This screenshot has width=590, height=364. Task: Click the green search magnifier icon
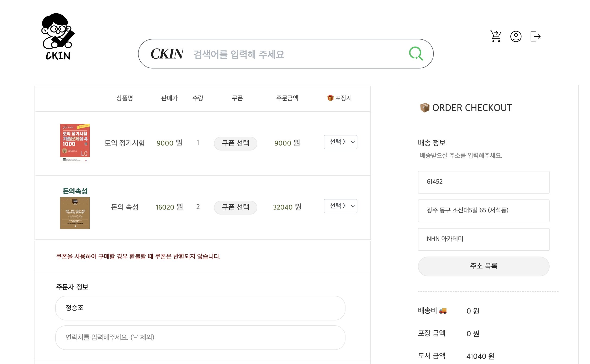[416, 53]
